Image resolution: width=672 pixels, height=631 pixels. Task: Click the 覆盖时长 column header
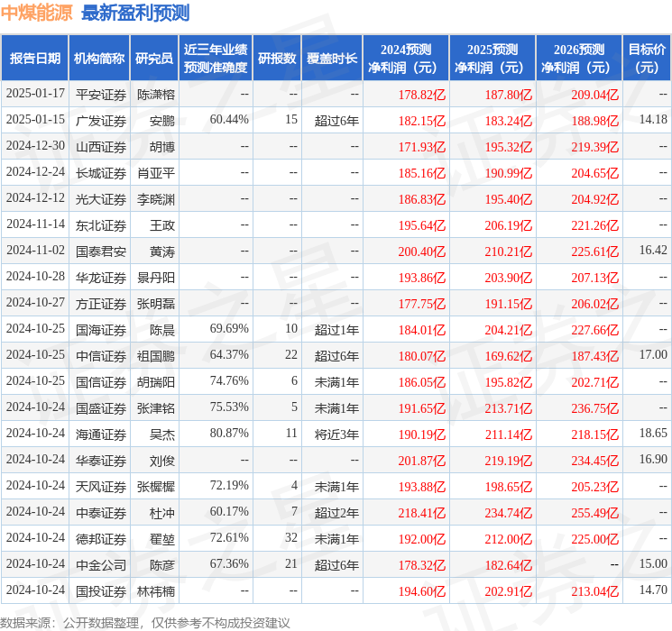coord(332,59)
